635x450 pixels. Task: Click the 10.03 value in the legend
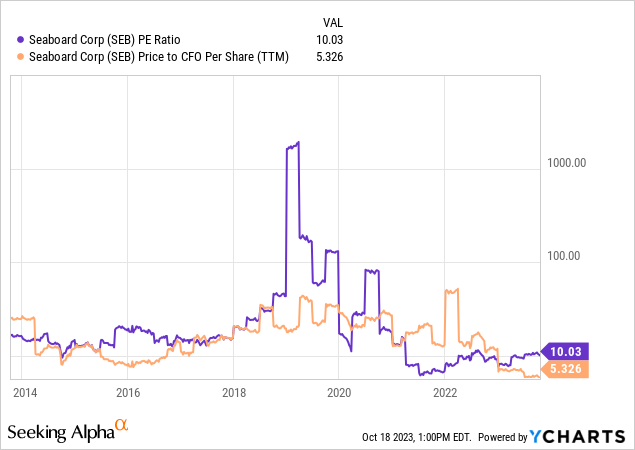pos(330,40)
